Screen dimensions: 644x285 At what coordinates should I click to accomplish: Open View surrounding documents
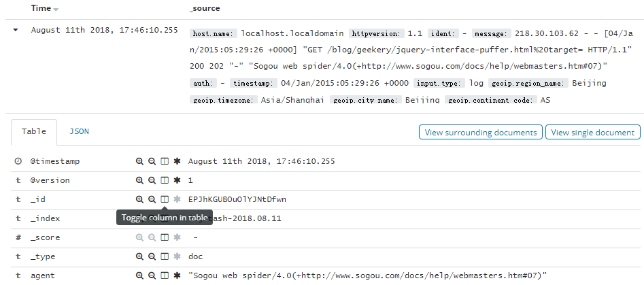tap(481, 132)
